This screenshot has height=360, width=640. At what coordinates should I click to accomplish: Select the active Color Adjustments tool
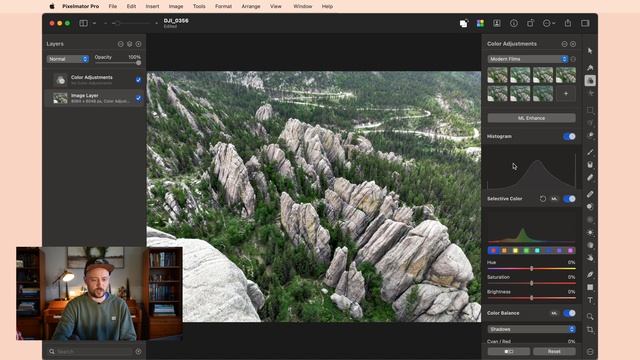click(x=590, y=80)
